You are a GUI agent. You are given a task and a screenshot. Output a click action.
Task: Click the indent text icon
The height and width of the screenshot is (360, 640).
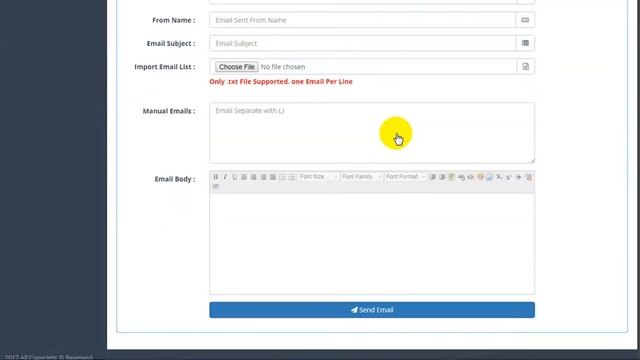coord(432,177)
